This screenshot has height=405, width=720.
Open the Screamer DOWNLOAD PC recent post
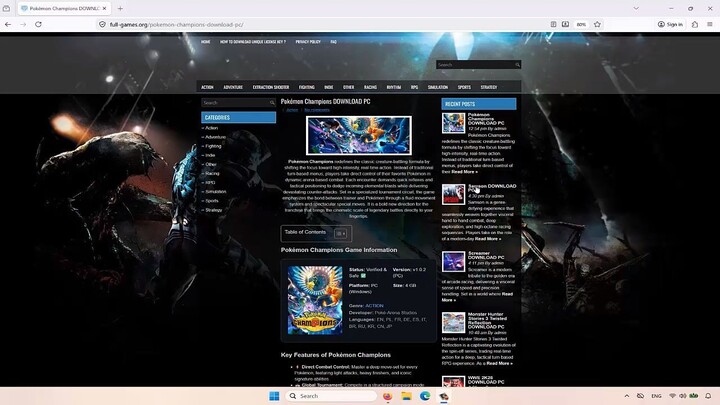[x=486, y=255]
